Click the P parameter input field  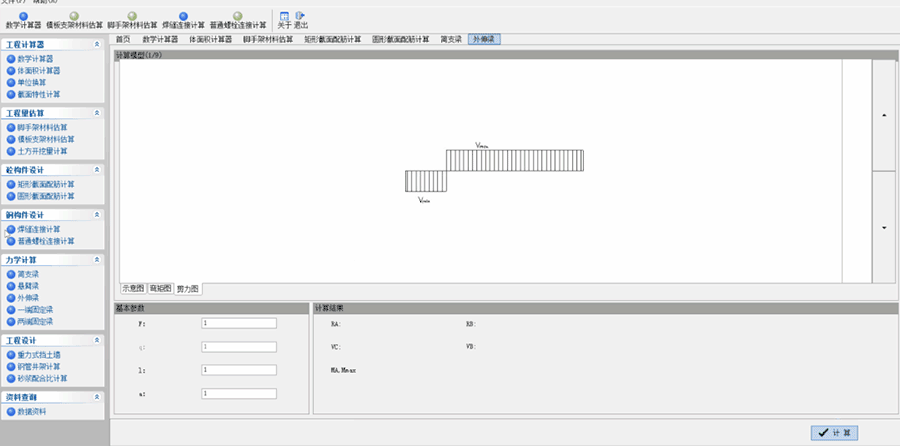(x=239, y=323)
